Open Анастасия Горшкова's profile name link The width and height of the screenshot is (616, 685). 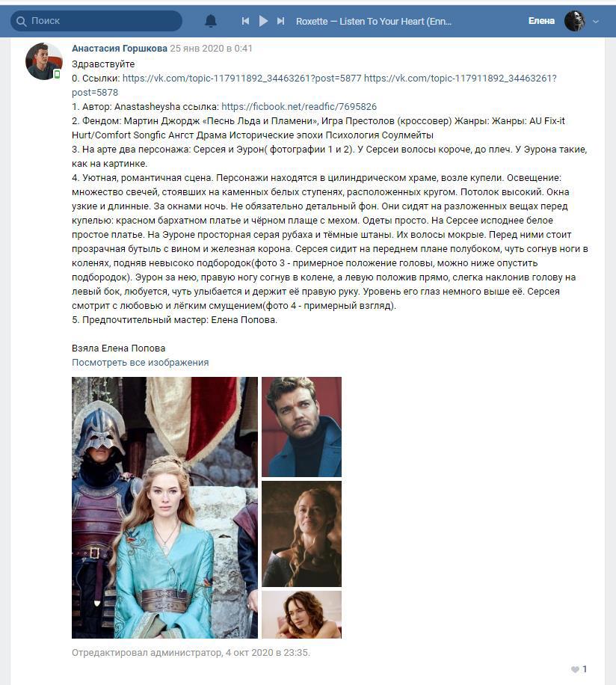[120, 49]
